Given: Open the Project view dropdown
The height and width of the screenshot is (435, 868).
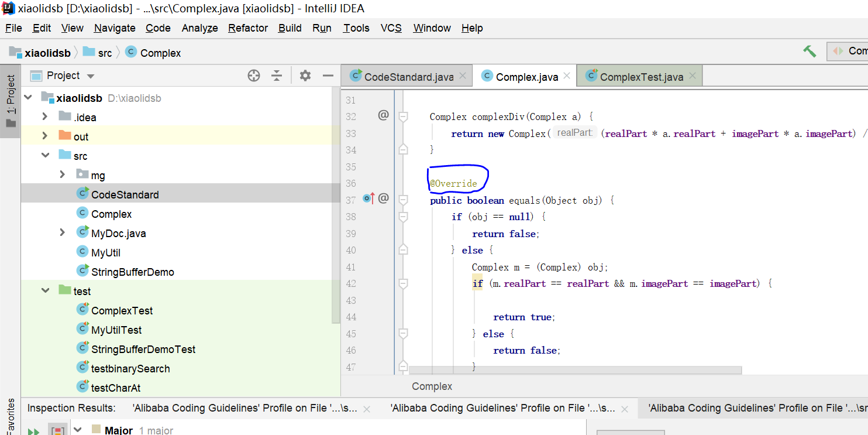Looking at the screenshot, I should (x=90, y=76).
